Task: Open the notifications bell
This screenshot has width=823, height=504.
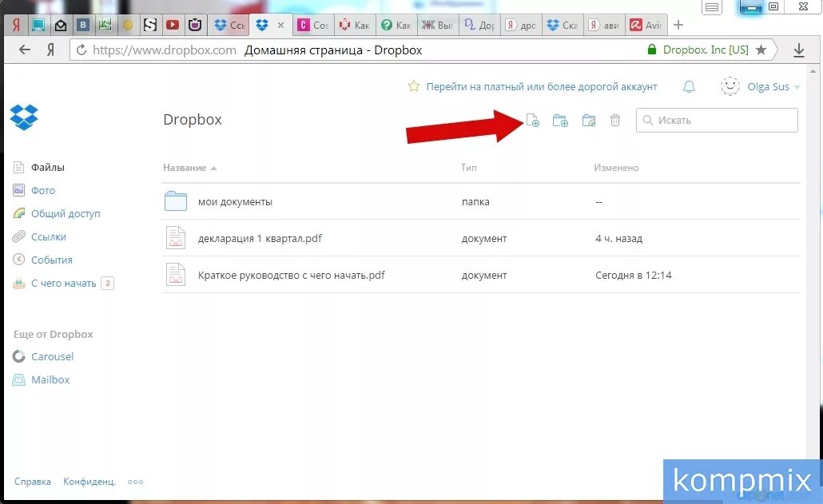Action: (x=689, y=86)
